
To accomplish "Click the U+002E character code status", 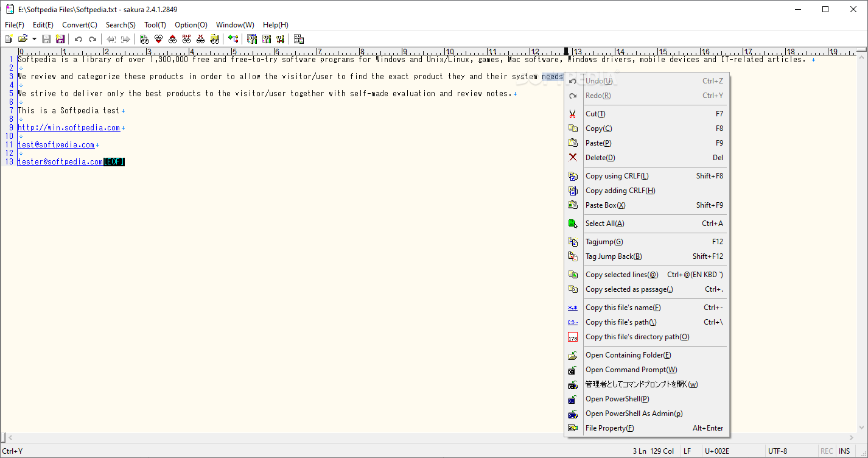I will point(716,451).
